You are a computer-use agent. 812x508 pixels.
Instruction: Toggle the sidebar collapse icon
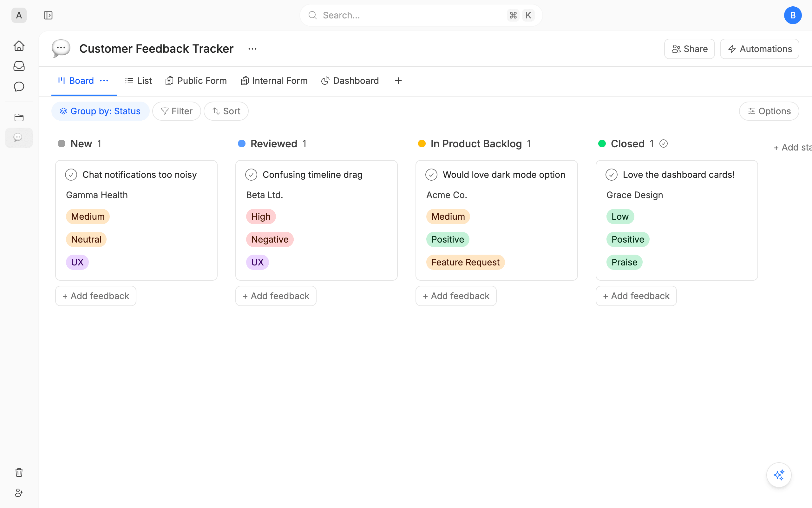48,15
